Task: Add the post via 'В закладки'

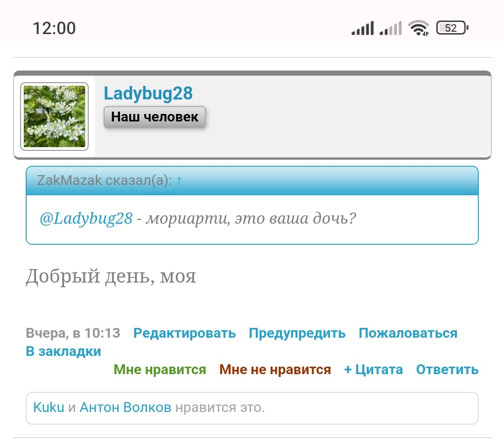Action: tap(63, 351)
